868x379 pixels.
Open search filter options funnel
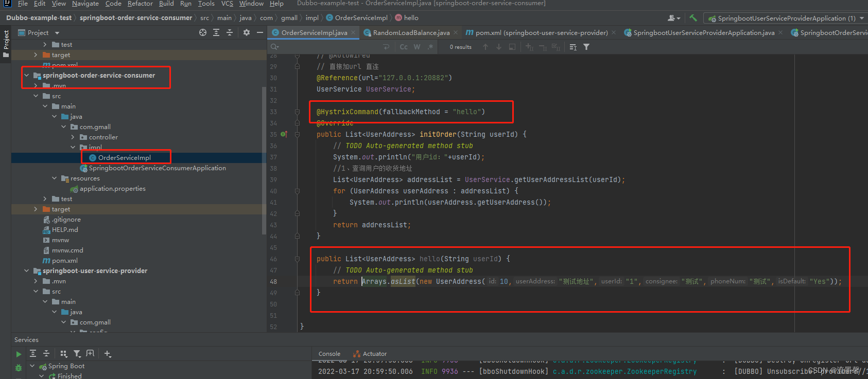tap(586, 47)
